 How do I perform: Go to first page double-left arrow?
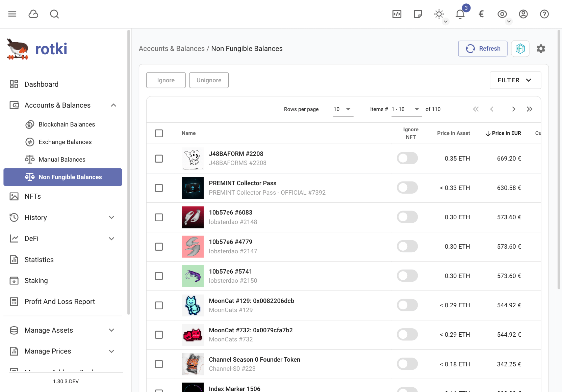[476, 109]
